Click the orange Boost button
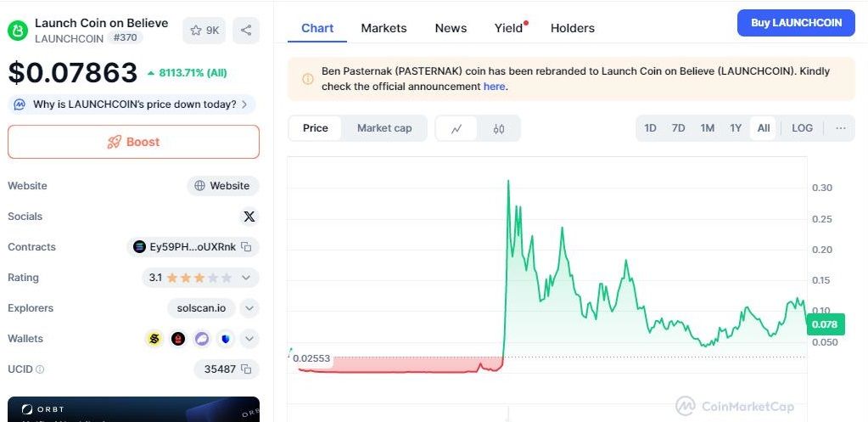The height and width of the screenshot is (422, 868). (133, 142)
